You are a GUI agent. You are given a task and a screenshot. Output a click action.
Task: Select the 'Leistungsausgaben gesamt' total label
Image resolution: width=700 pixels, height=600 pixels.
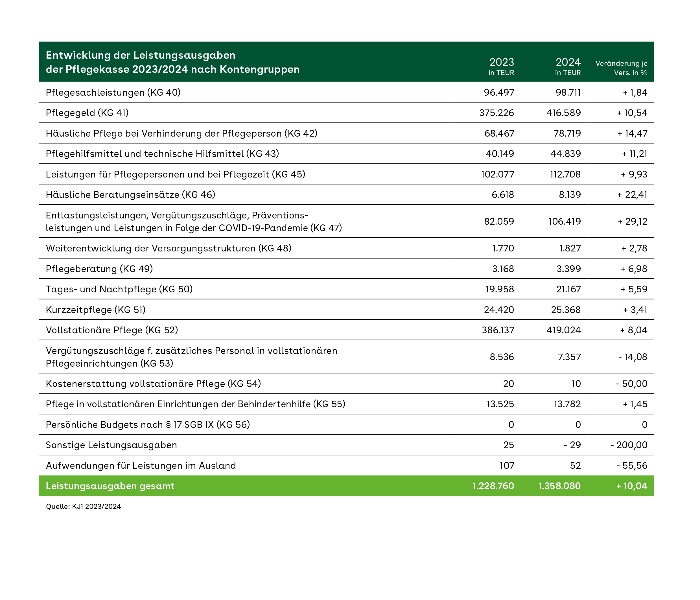pyautogui.click(x=110, y=486)
